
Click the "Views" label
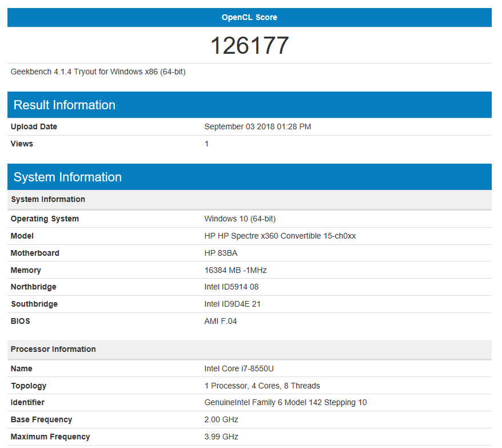tap(22, 144)
